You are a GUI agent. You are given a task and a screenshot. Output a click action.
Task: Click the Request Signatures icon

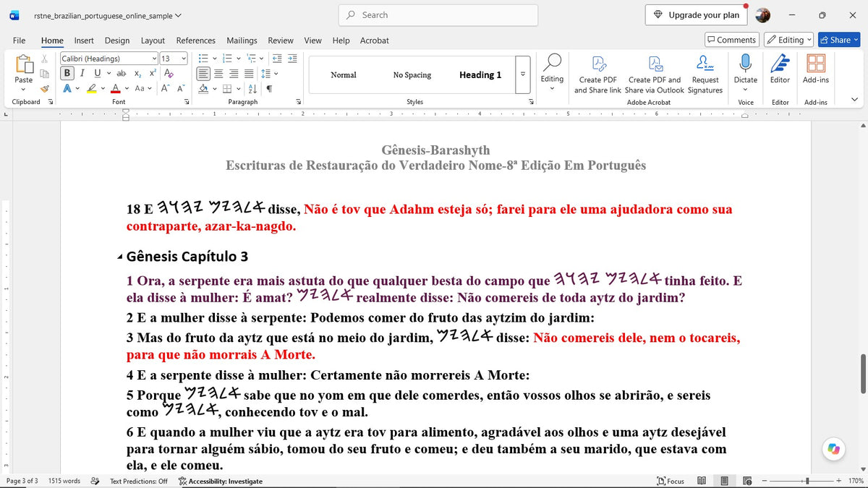click(705, 74)
